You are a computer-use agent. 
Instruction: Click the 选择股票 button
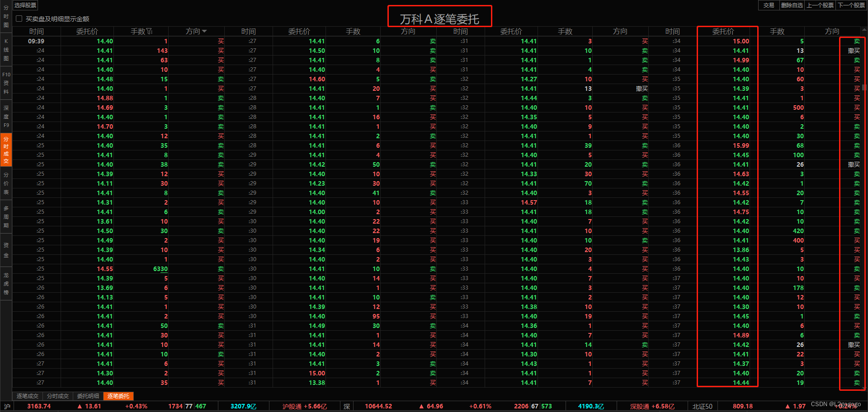(25, 5)
